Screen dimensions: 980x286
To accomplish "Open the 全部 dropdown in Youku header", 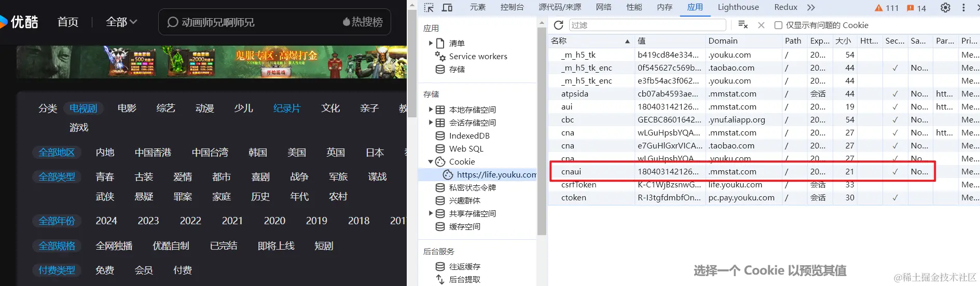I will point(121,22).
